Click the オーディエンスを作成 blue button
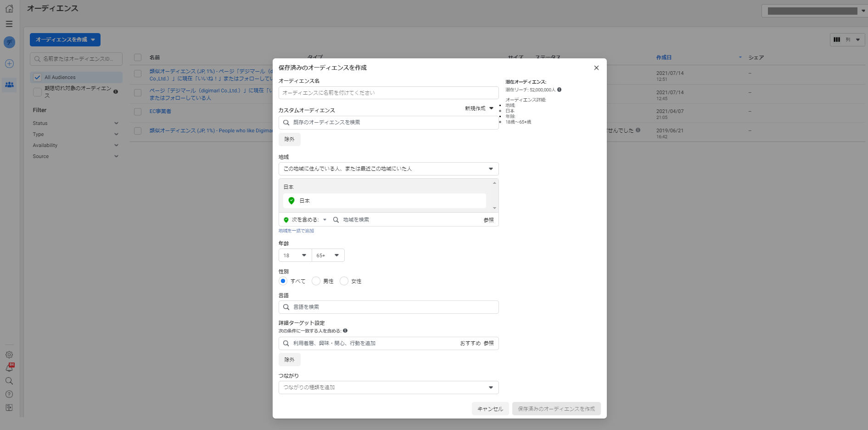The image size is (868, 430). pos(65,40)
